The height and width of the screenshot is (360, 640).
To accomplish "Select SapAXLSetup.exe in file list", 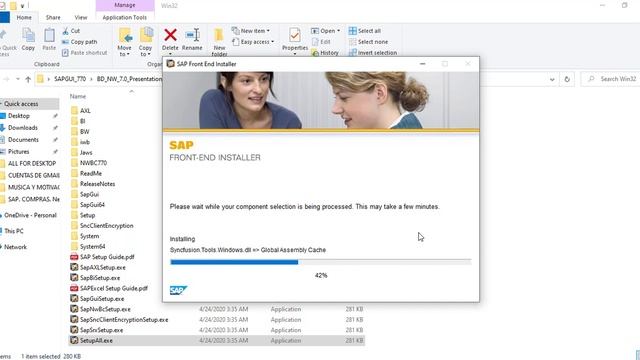I will pos(98,267).
